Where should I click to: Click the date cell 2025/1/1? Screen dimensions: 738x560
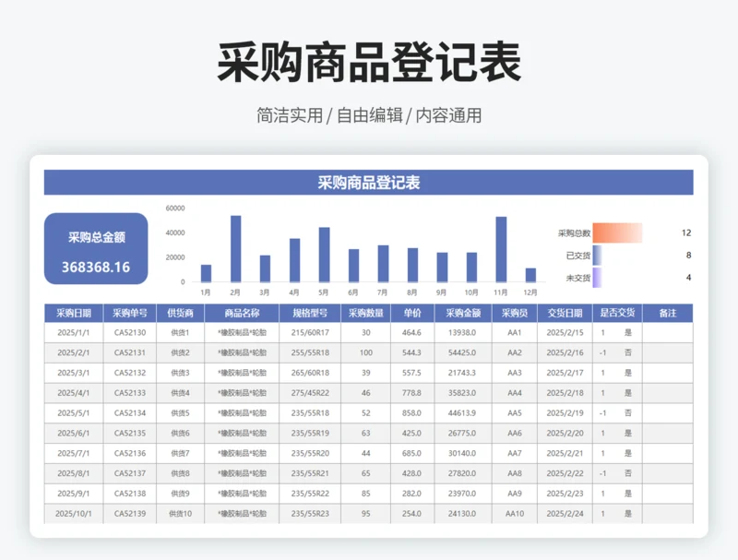pyautogui.click(x=74, y=332)
